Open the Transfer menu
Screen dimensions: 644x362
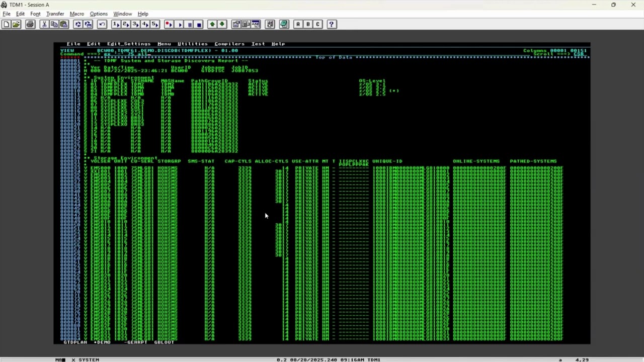click(x=55, y=14)
